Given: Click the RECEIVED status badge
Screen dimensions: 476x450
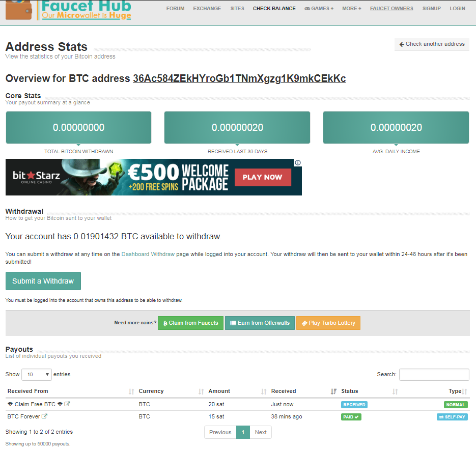Looking at the screenshot, I should click(x=354, y=405).
